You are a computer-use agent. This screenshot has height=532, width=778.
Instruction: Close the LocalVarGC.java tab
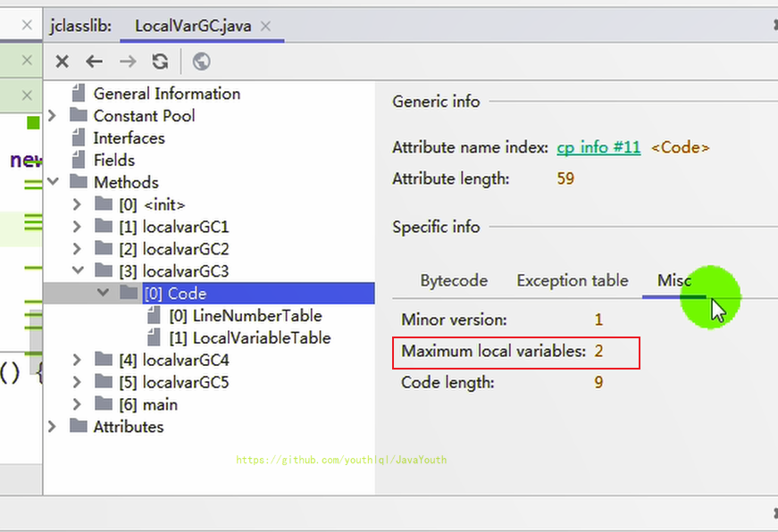[x=266, y=26]
